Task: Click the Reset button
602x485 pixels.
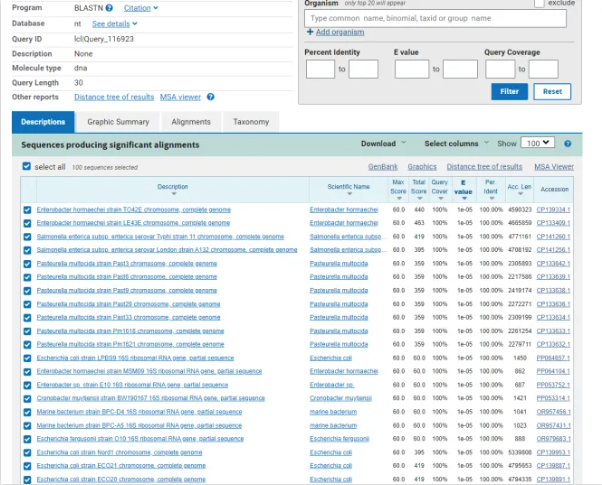Action: coord(552,91)
